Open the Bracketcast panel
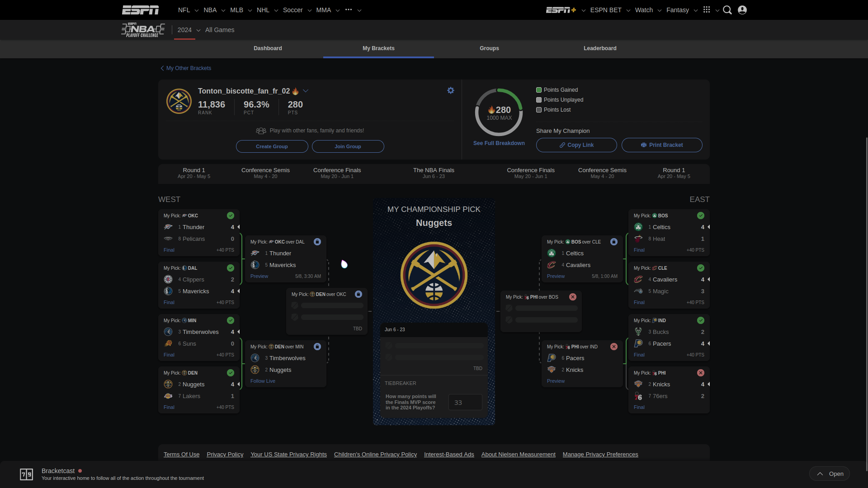868x488 pixels. pyautogui.click(x=830, y=474)
